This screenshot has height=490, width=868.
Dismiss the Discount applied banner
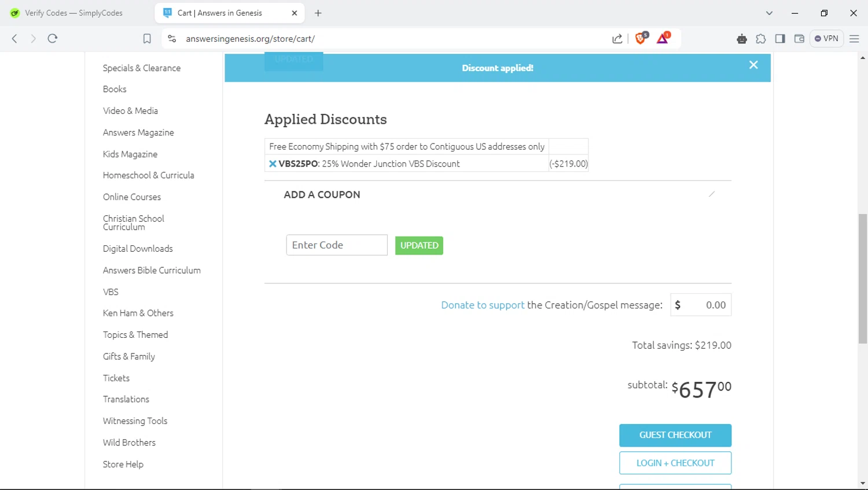(x=753, y=65)
